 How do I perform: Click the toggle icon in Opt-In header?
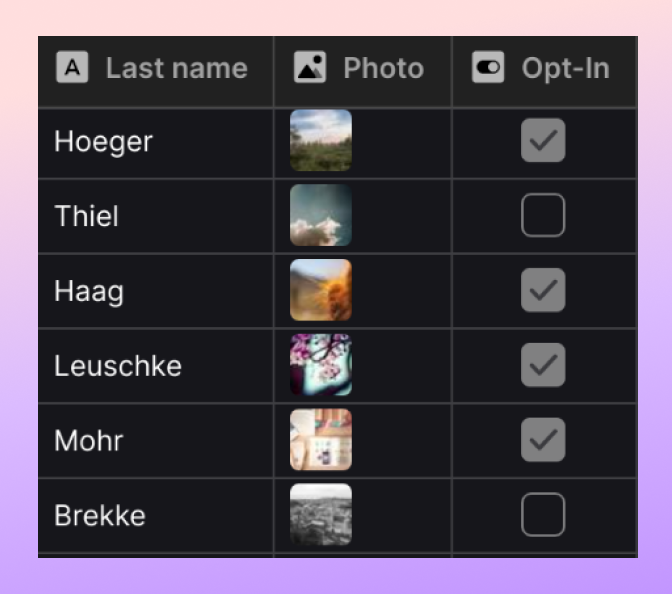[x=488, y=68]
